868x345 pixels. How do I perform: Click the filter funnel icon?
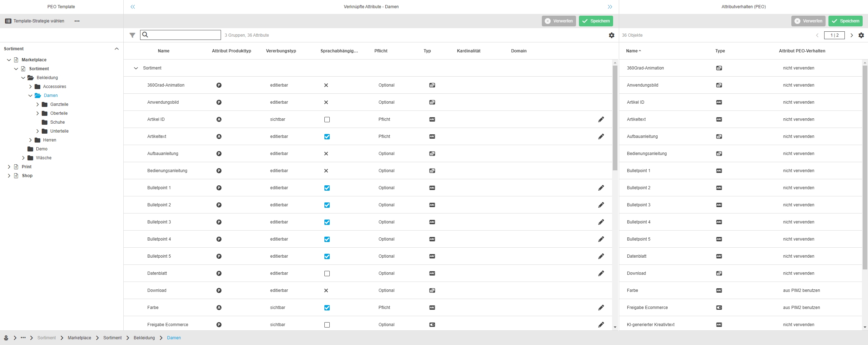tap(132, 35)
